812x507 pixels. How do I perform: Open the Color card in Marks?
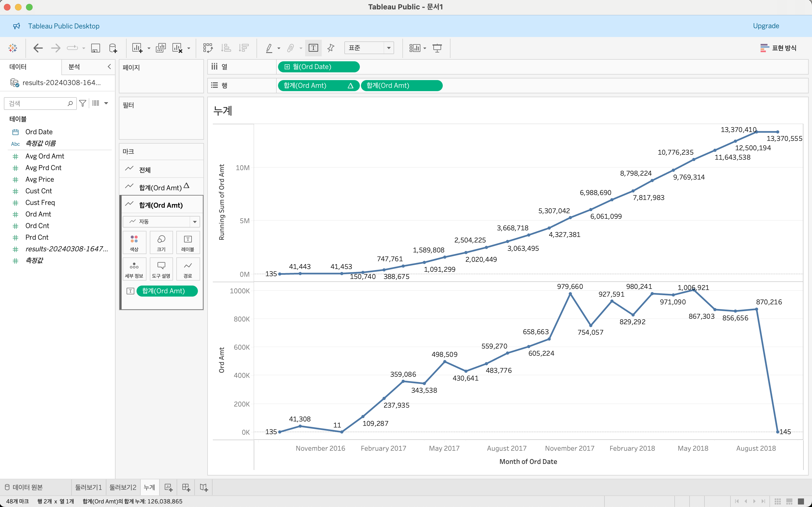(134, 243)
